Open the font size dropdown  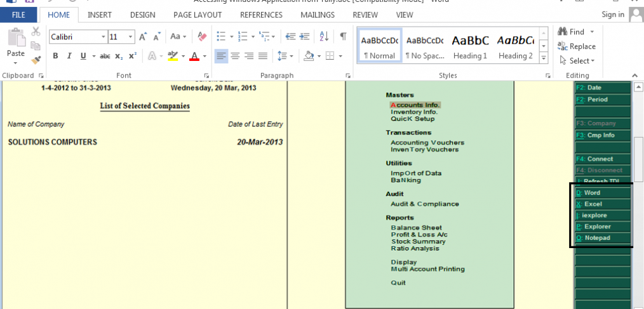click(131, 37)
